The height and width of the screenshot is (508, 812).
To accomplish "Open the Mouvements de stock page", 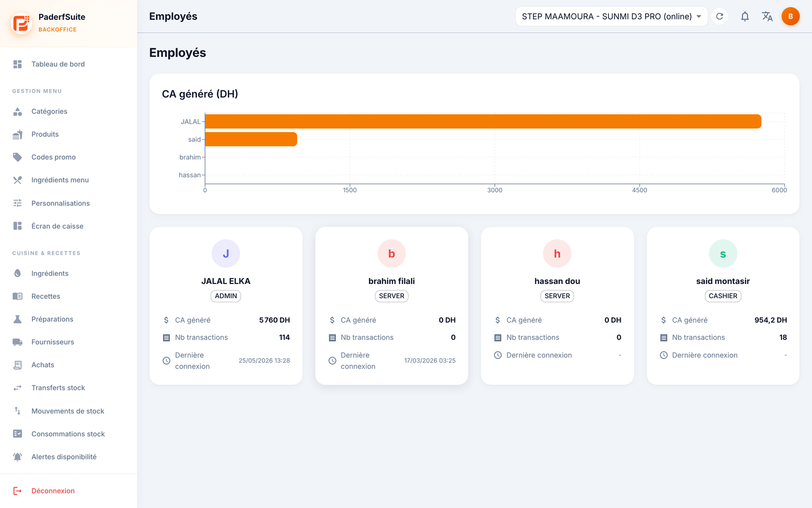I will (69, 411).
